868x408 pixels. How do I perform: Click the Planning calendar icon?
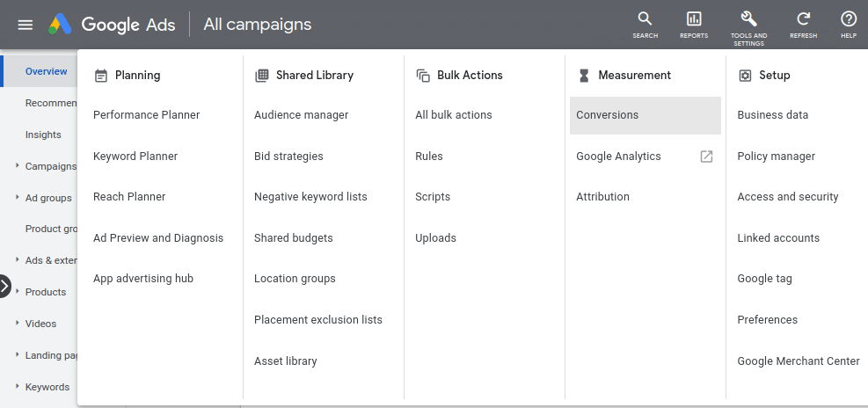[100, 76]
